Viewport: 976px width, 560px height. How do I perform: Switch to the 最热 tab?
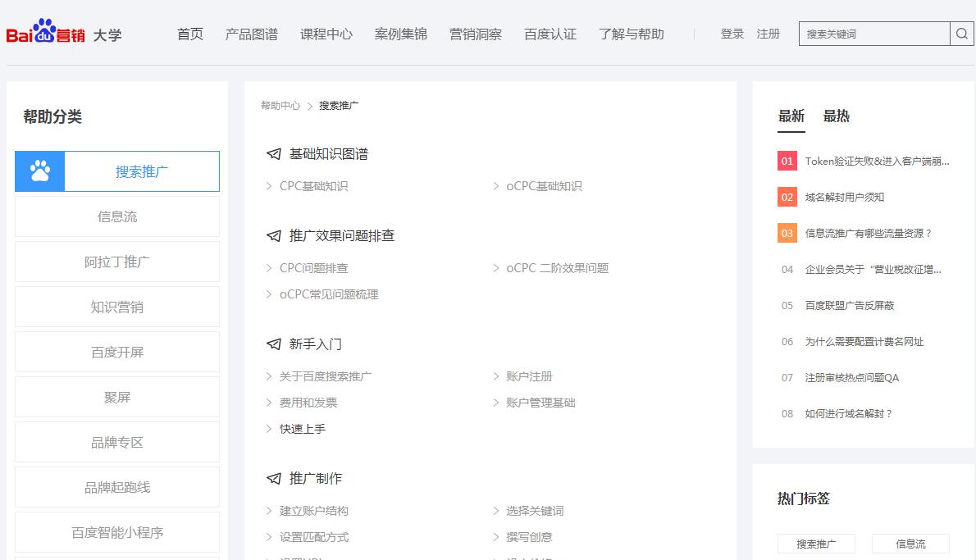[x=836, y=116]
